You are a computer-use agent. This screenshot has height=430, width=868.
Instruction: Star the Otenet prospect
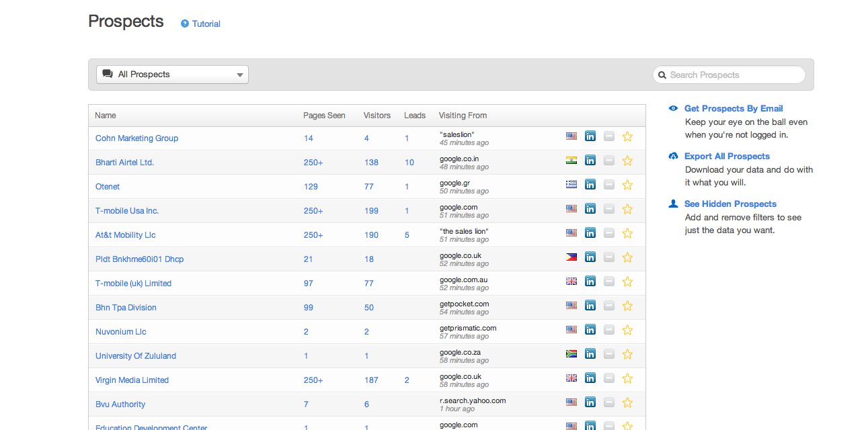[627, 185]
